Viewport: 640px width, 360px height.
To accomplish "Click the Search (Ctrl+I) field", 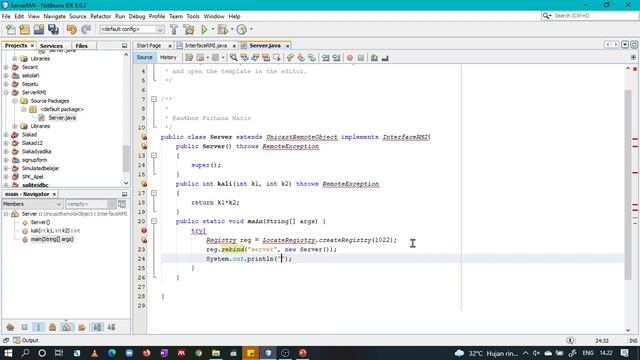I will [x=589, y=16].
